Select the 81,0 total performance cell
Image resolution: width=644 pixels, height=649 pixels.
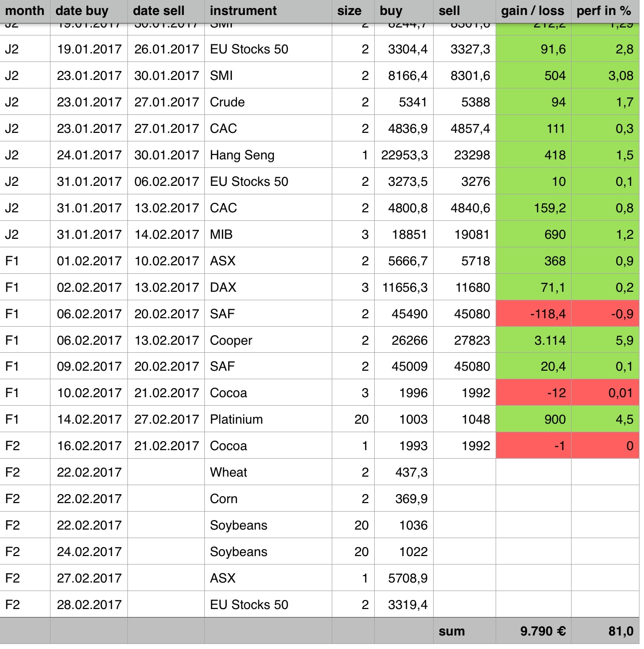(x=605, y=631)
